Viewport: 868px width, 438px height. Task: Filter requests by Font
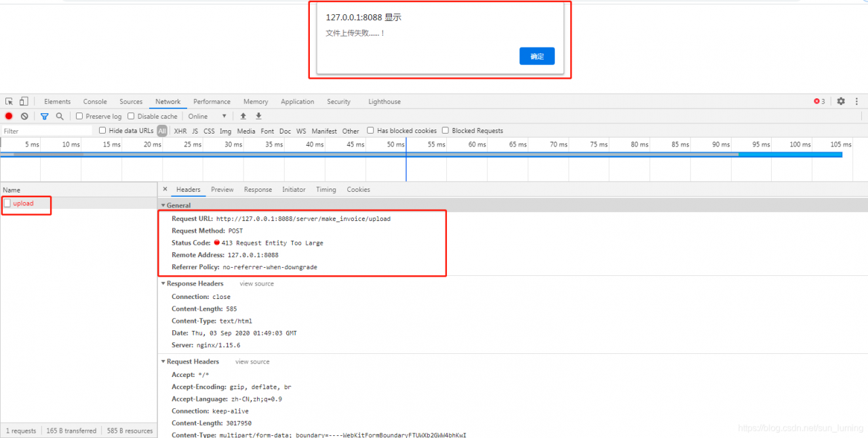point(267,131)
